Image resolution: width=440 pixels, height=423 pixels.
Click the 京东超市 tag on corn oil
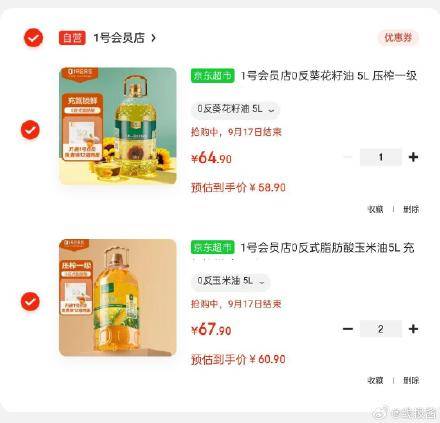(213, 248)
